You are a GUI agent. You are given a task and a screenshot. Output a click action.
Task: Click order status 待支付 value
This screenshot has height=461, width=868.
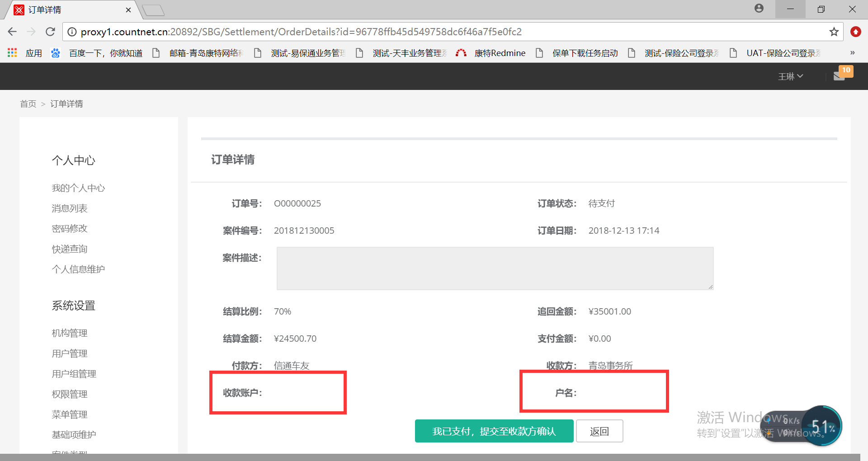tap(602, 203)
